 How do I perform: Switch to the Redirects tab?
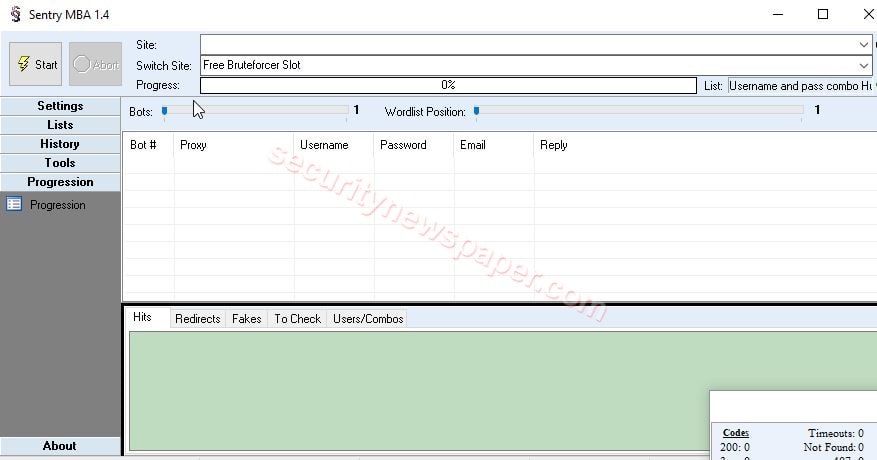click(x=197, y=319)
